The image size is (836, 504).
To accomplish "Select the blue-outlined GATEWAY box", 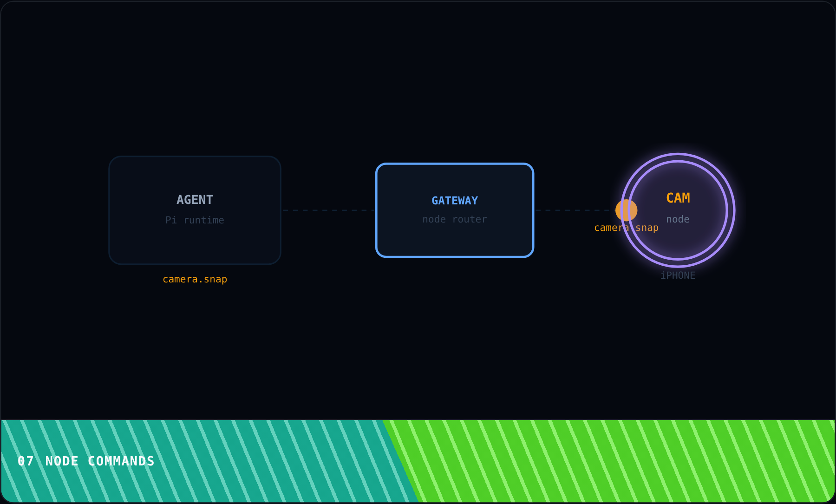I will coord(455,210).
